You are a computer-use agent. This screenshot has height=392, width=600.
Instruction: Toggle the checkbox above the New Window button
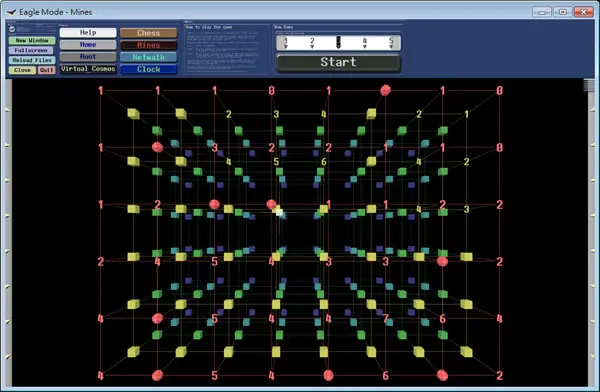(x=12, y=29)
